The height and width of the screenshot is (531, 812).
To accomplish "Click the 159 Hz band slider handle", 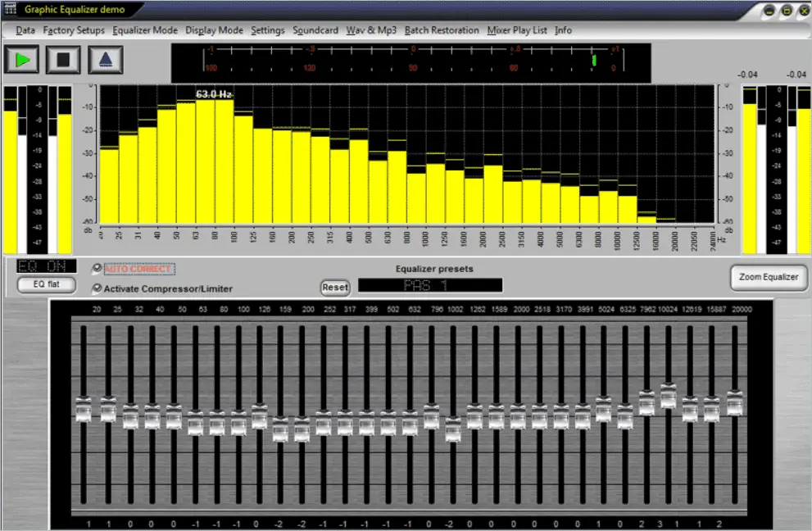I will pos(280,430).
